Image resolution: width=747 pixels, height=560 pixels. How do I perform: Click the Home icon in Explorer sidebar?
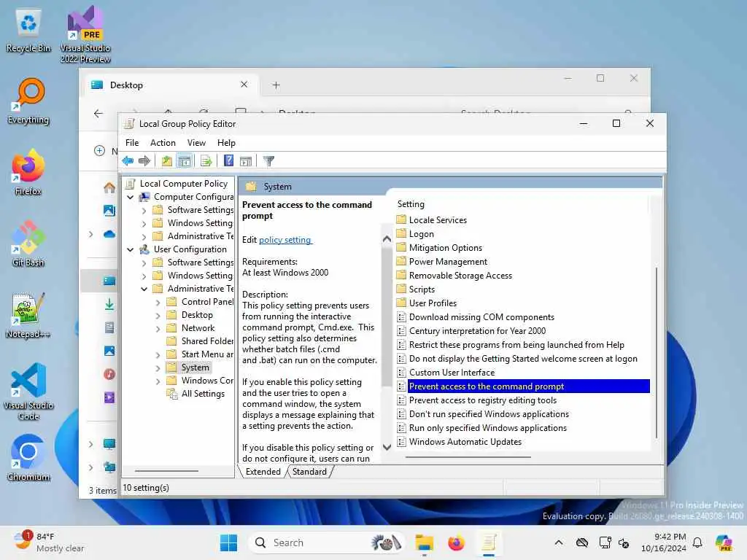click(x=109, y=187)
